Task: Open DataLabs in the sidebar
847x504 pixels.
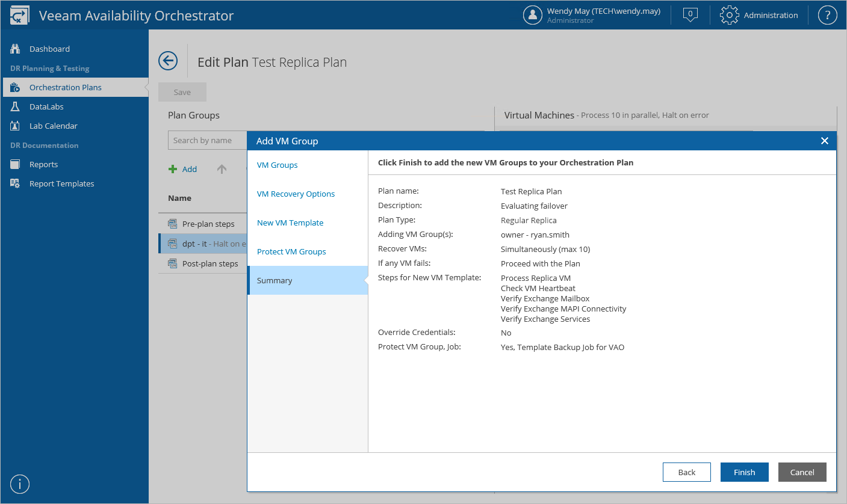Action: pyautogui.click(x=46, y=106)
